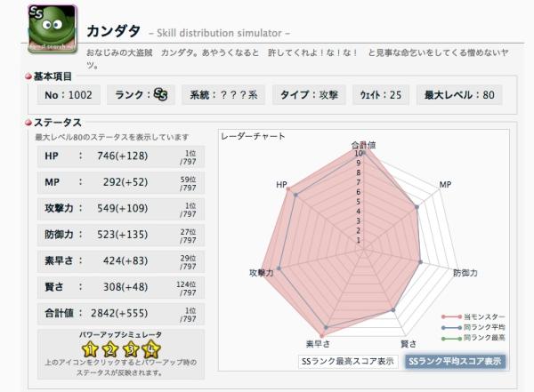Click the タイプ：攻撃 info box

[x=310, y=95]
